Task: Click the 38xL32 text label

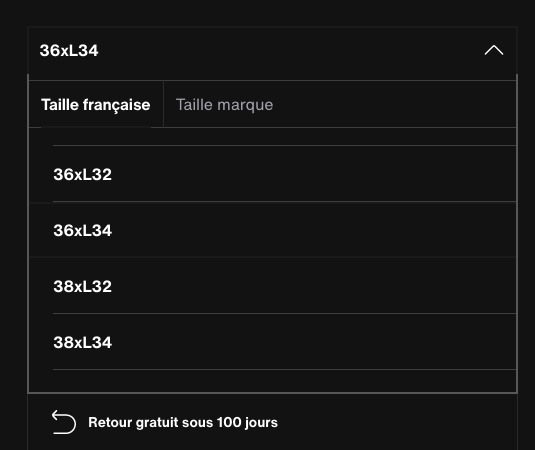Action: [83, 286]
